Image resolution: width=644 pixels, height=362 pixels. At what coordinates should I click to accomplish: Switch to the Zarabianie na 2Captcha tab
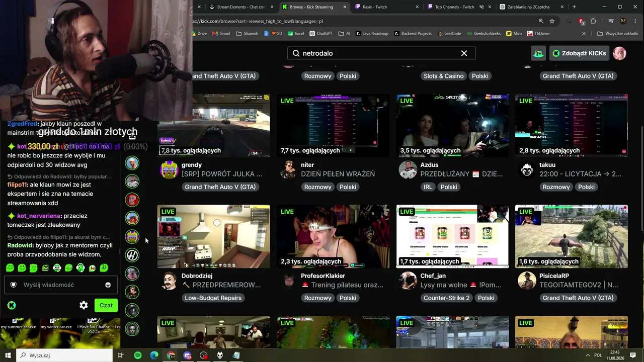[531, 7]
